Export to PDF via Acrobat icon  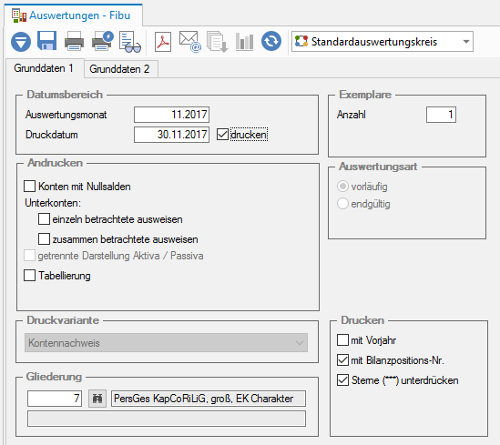(x=163, y=42)
